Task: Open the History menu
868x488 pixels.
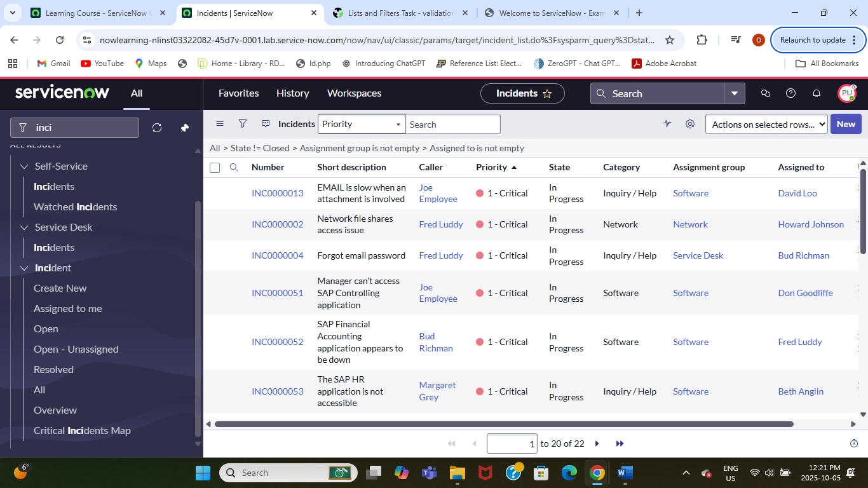Action: [x=292, y=93]
